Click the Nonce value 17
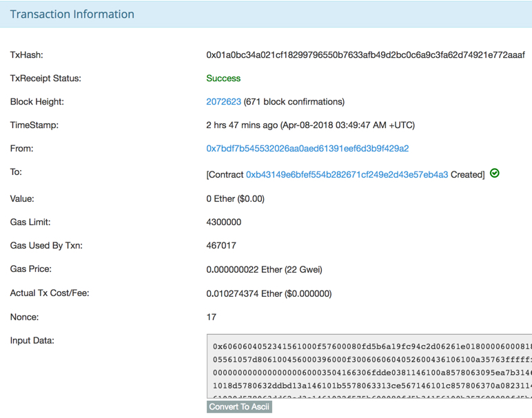 pyautogui.click(x=211, y=317)
